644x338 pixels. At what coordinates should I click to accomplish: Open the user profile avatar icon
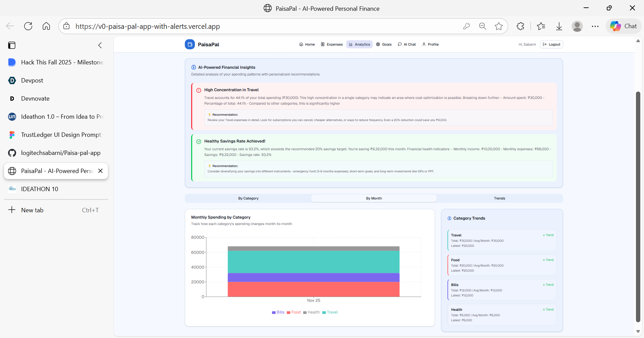pyautogui.click(x=577, y=26)
